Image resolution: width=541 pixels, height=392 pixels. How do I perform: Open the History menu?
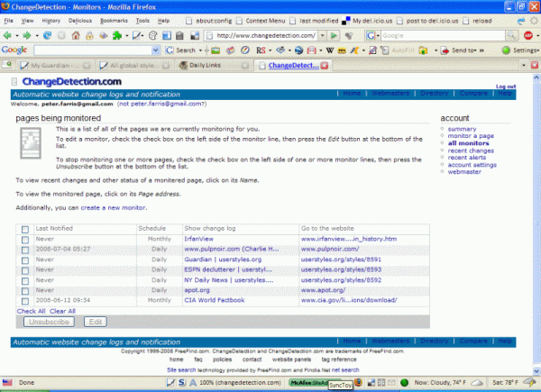tap(51, 21)
